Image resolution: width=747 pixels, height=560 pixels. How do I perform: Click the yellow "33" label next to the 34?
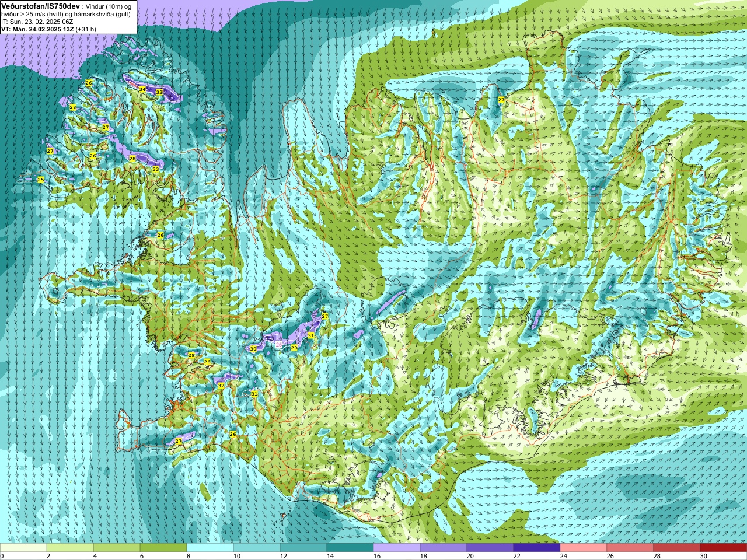point(159,92)
